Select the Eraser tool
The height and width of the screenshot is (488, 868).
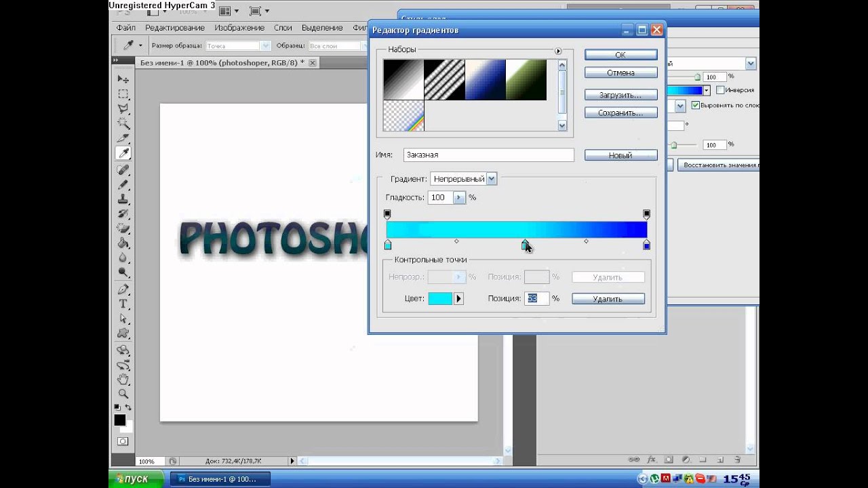coord(123,228)
